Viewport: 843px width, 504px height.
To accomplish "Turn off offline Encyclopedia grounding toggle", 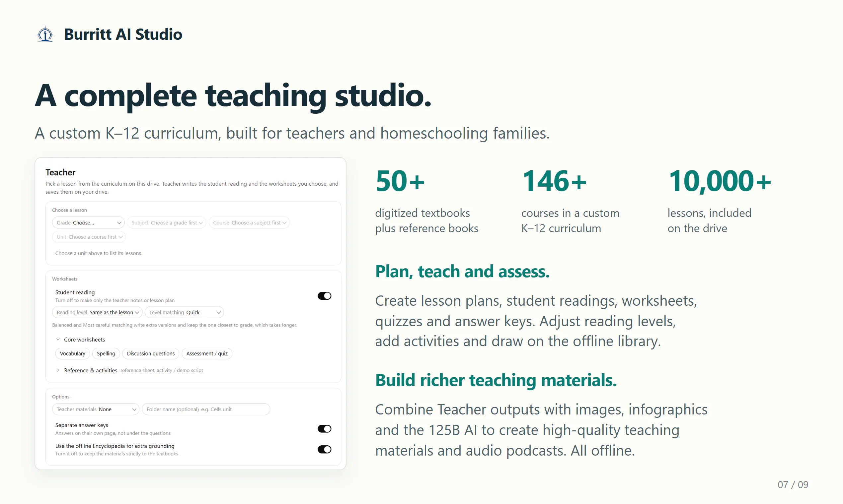I will 324,449.
